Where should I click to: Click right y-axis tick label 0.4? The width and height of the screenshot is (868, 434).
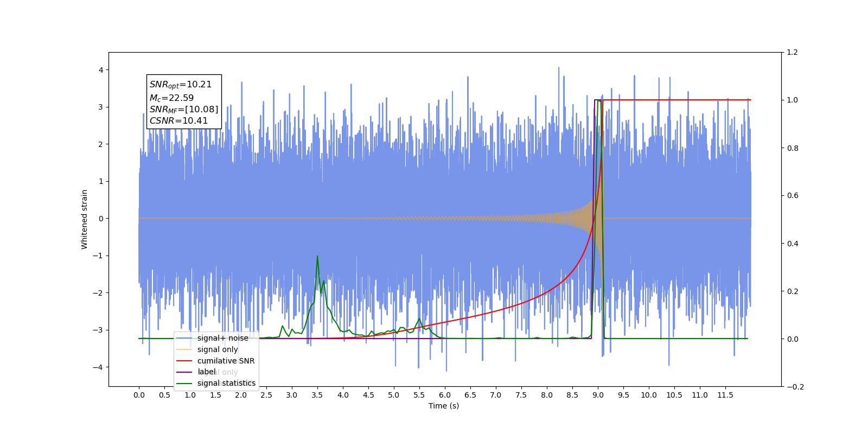[792, 244]
